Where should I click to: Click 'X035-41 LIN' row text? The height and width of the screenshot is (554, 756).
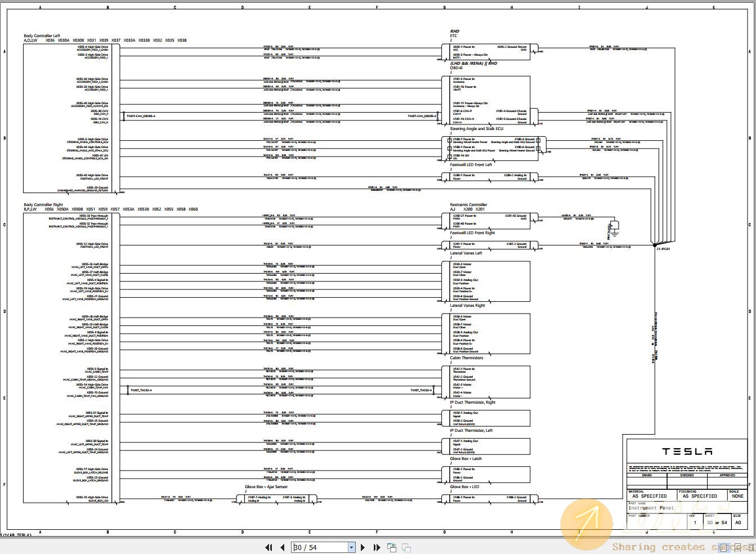coord(100,155)
